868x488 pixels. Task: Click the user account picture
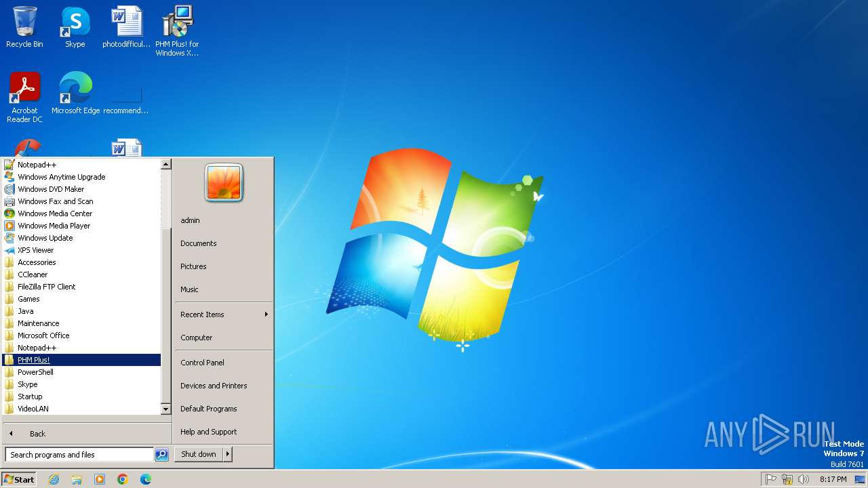[224, 183]
